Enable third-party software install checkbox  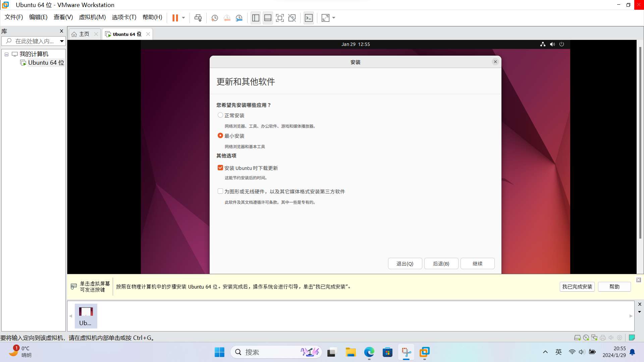(x=220, y=191)
